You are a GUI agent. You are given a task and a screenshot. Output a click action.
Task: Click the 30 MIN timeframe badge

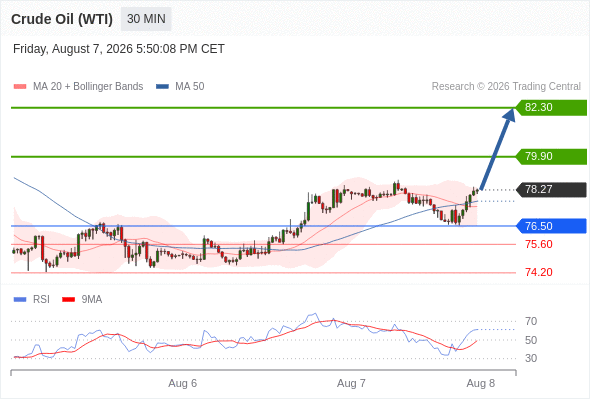(146, 19)
